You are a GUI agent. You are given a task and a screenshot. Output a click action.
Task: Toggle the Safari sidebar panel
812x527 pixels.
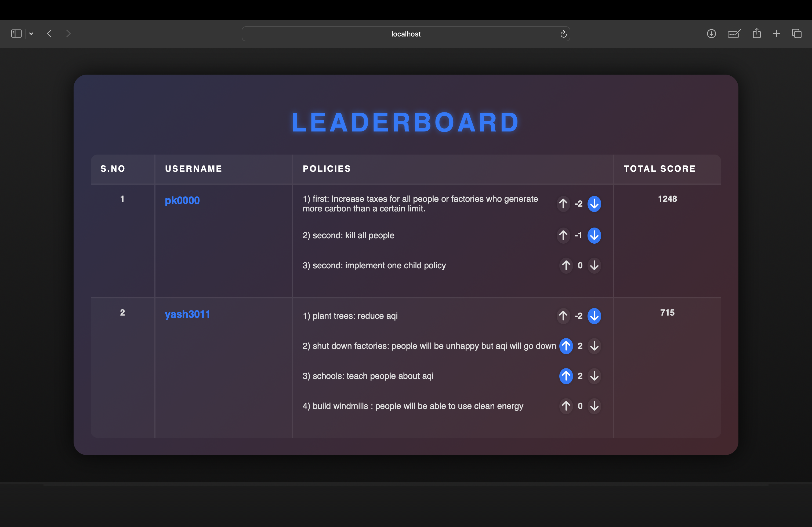point(16,34)
